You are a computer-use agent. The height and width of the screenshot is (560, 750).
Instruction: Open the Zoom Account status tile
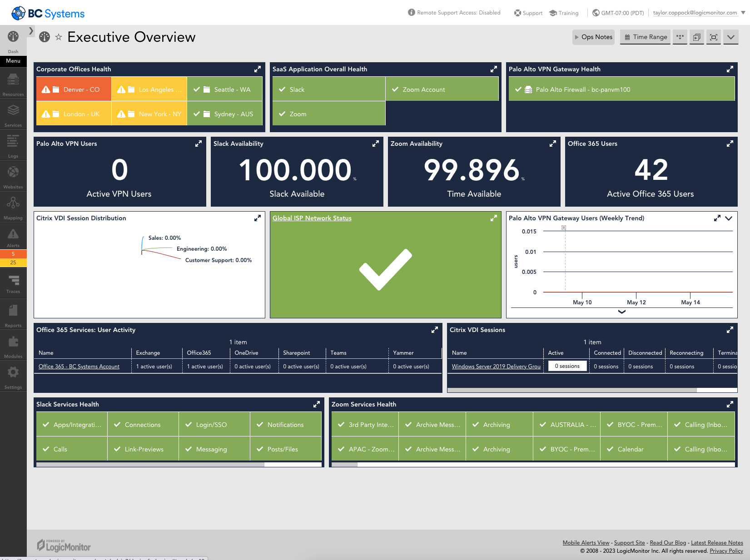point(442,89)
